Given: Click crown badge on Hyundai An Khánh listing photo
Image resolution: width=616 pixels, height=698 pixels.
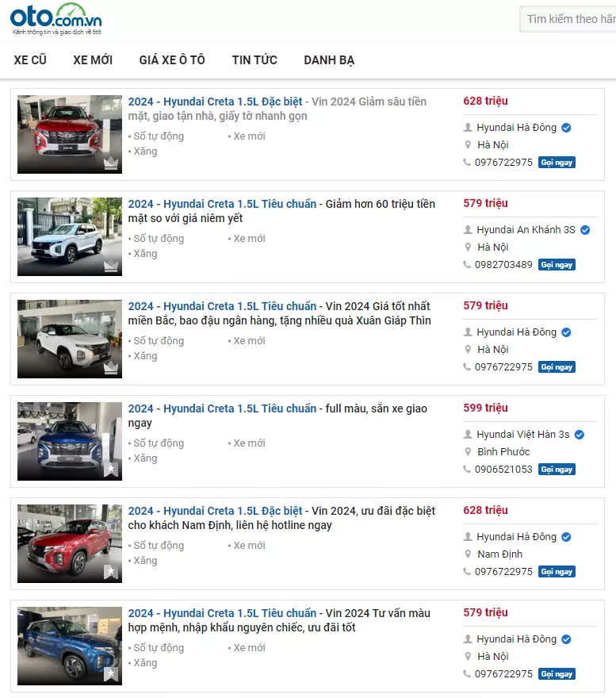Looking at the screenshot, I should (111, 266).
